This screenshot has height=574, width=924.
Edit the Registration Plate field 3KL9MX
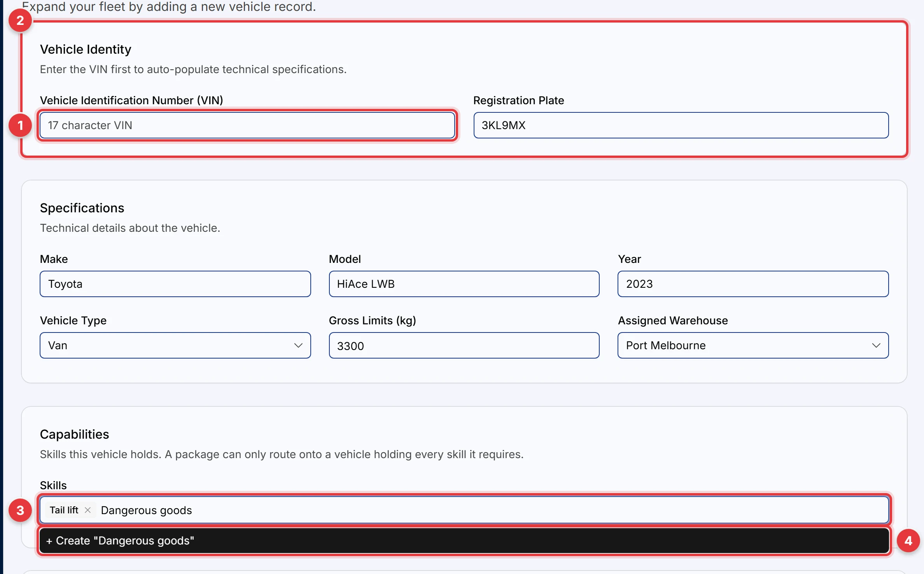(x=681, y=125)
